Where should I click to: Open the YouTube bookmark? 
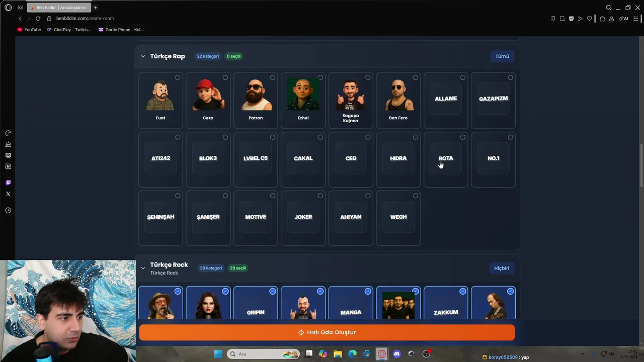pyautogui.click(x=29, y=30)
